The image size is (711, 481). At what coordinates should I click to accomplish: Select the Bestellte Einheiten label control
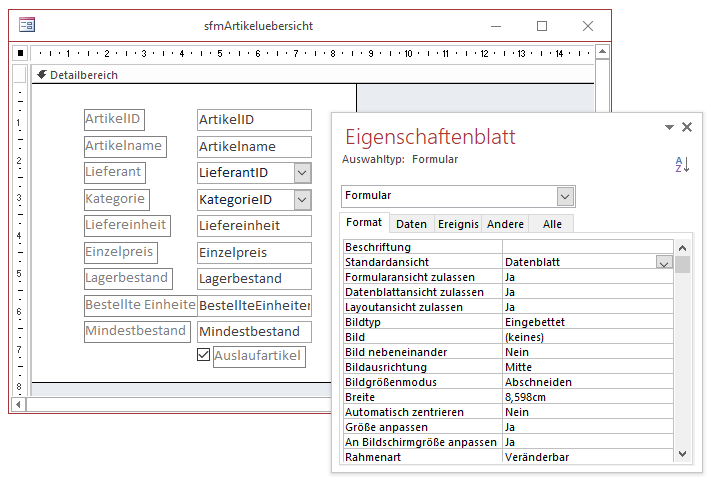(x=140, y=305)
